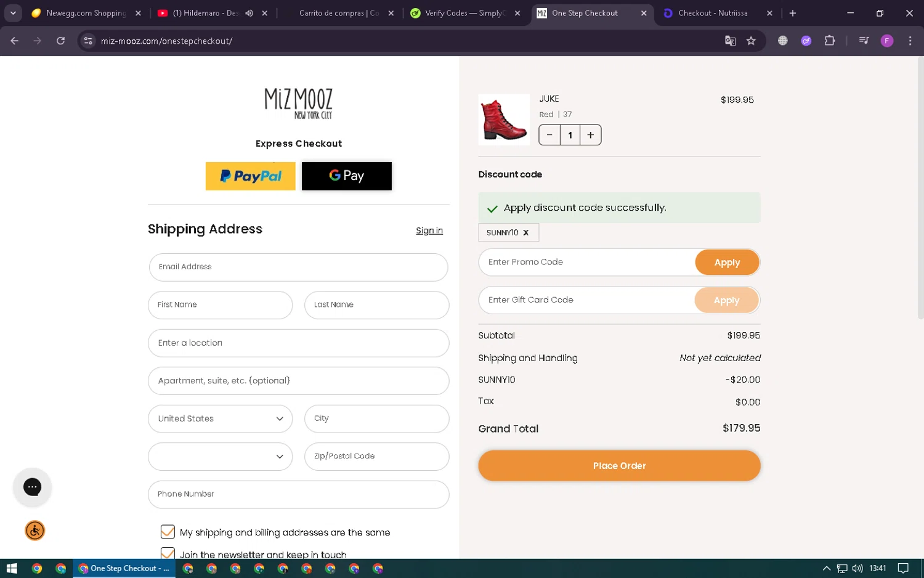924x578 pixels.
Task: Click the Sign in link
Action: [429, 230]
